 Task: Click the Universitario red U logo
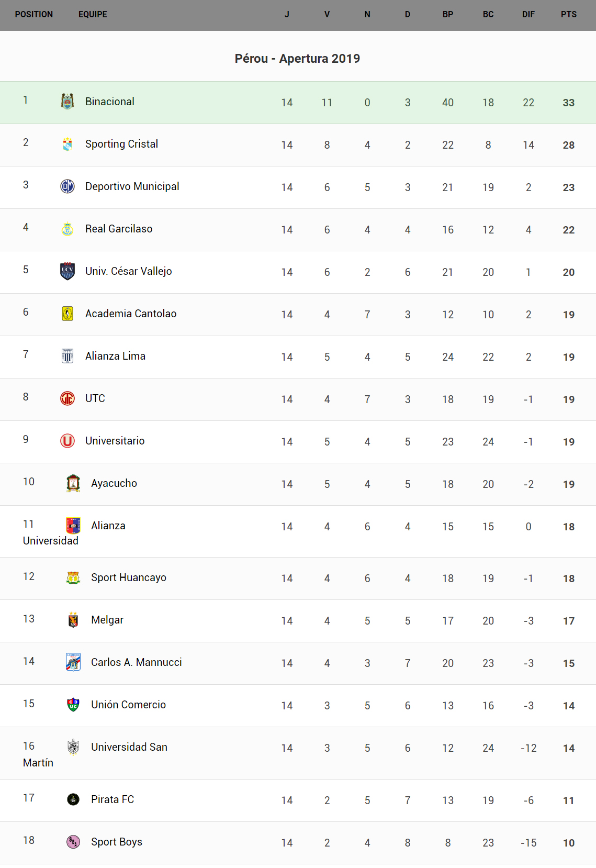(68, 441)
